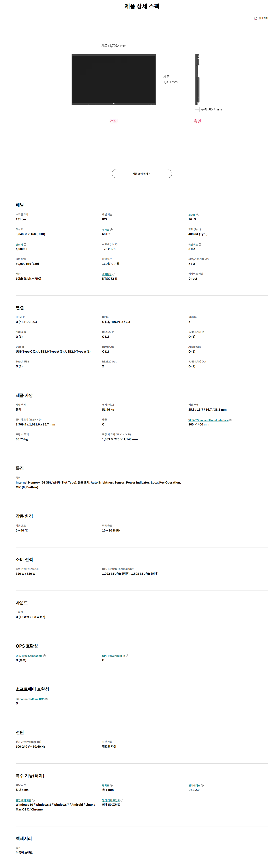The width and height of the screenshot is (272, 868).
Task: Select the 빌트인 파워 power type value
Action: pyautogui.click(x=109, y=746)
